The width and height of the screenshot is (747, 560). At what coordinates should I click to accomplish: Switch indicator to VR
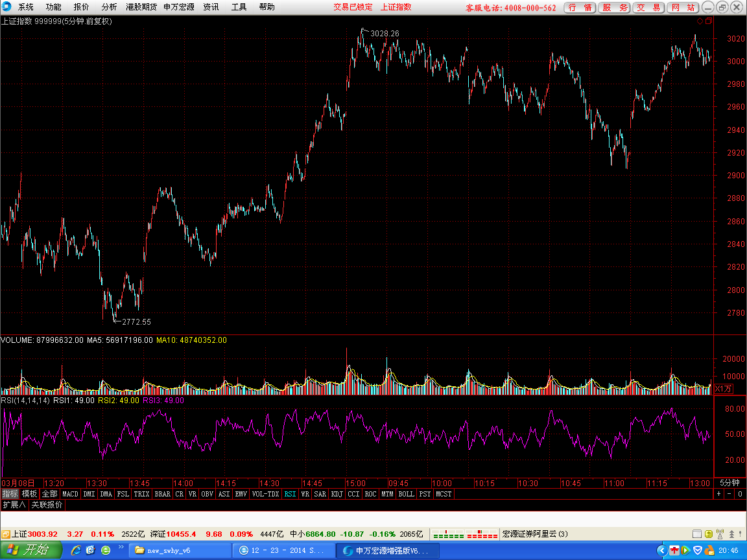click(x=193, y=495)
